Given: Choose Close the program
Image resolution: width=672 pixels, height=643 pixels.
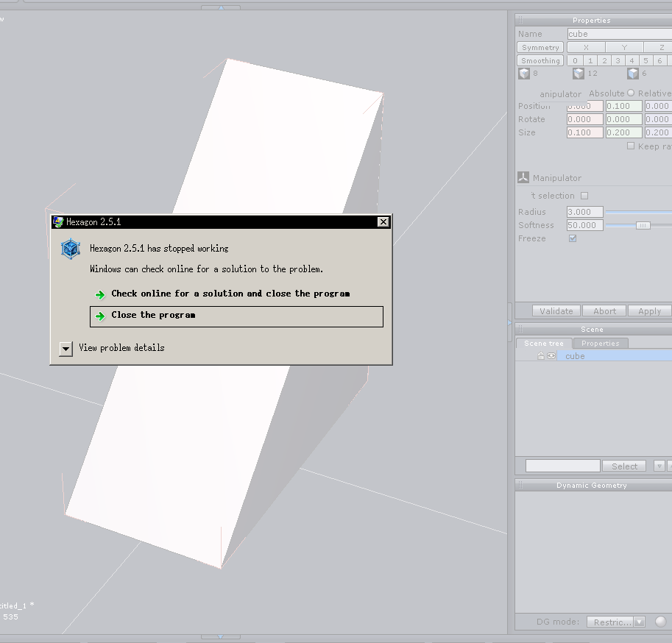Looking at the screenshot, I should click(x=236, y=316).
